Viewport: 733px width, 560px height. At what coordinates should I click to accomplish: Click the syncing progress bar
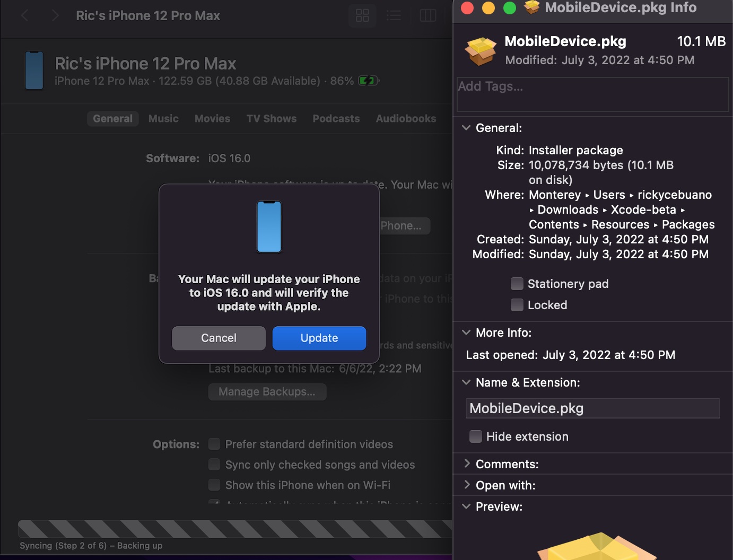pos(235,529)
